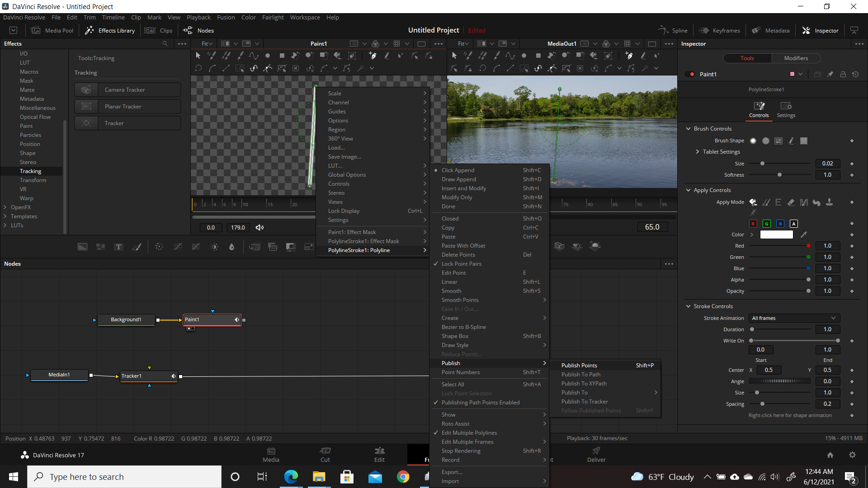This screenshot has width=868, height=488.
Task: Adjust the Opacity slider
Action: [780, 291]
